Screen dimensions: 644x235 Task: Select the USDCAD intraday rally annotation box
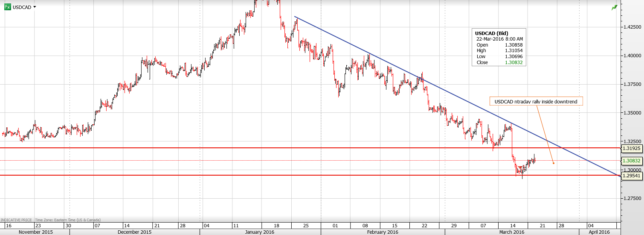[536, 102]
